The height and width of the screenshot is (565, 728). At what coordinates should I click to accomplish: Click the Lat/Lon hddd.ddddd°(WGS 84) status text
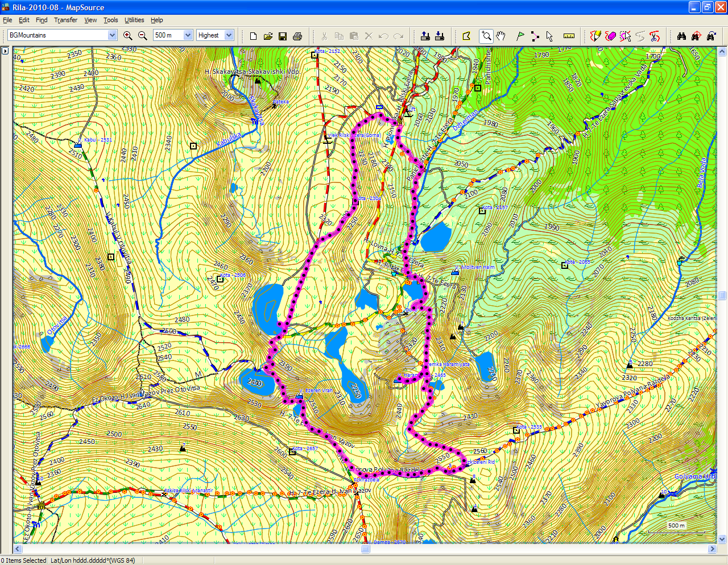pyautogui.click(x=93, y=560)
